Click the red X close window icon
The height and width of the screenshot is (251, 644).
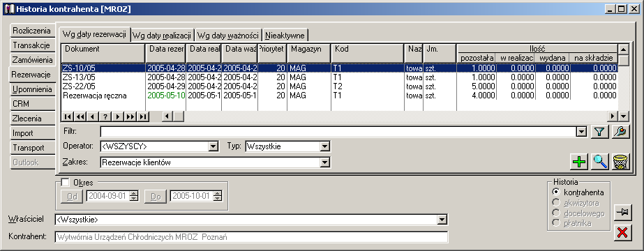622,233
